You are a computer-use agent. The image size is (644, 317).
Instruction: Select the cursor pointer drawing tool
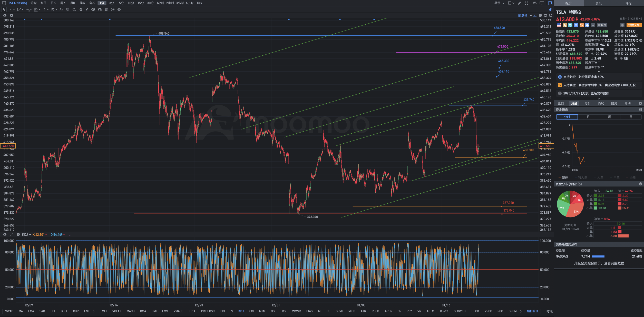click(x=4, y=9)
